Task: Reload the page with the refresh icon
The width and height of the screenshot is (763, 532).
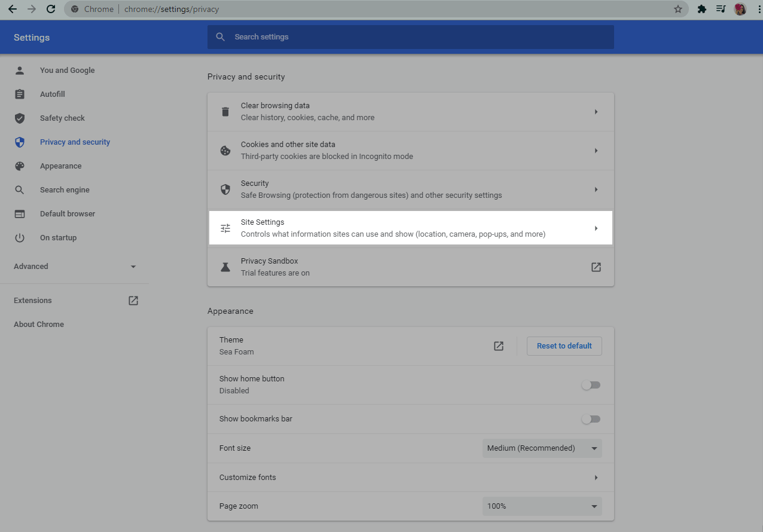Action: pyautogui.click(x=51, y=9)
